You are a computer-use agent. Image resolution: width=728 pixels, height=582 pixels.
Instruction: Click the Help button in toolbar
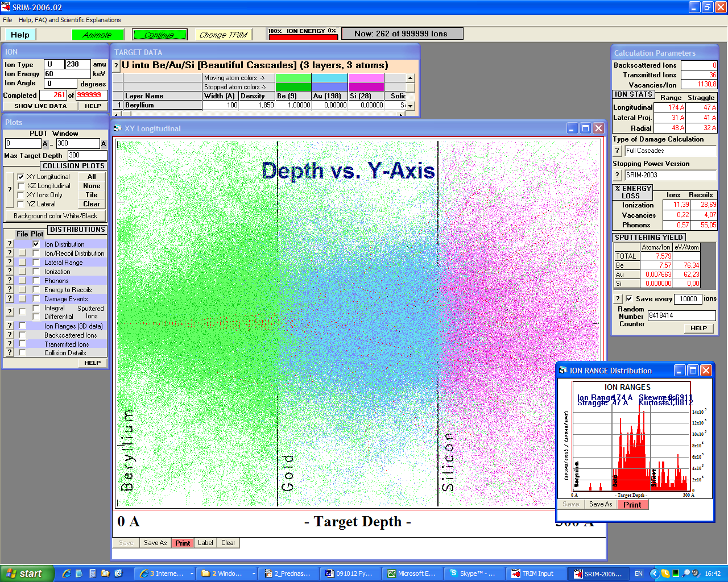tap(20, 35)
